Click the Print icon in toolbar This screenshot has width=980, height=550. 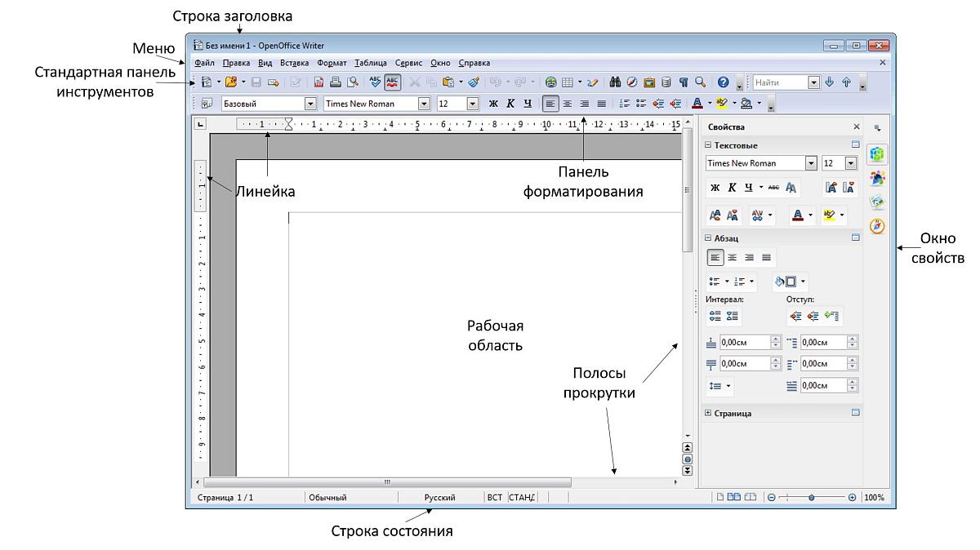[x=335, y=82]
